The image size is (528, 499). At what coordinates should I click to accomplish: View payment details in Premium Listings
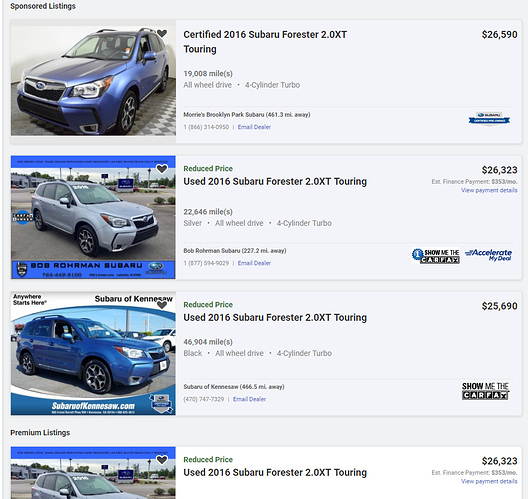489,481
